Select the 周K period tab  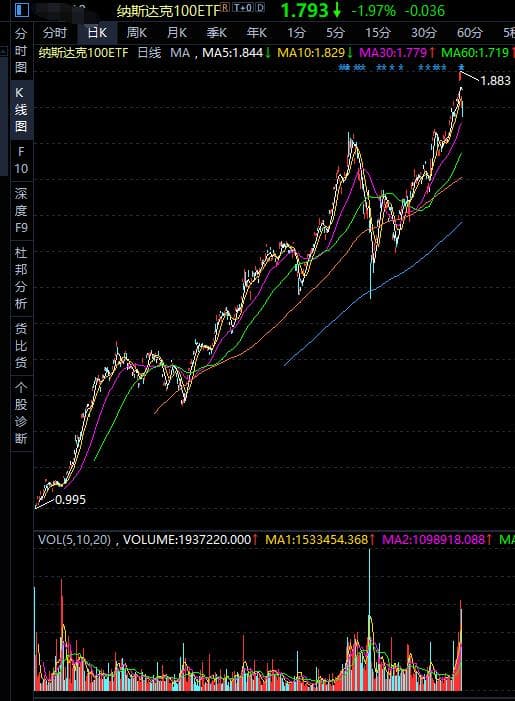pyautogui.click(x=136, y=33)
